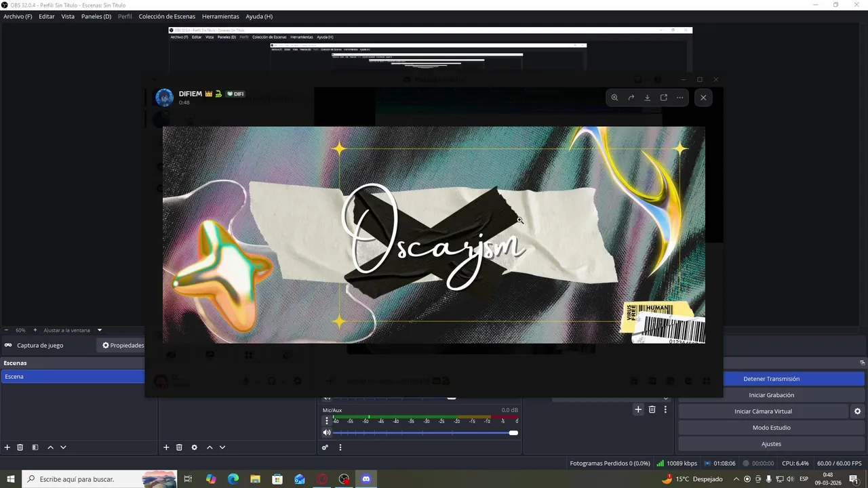
Task: Click the DIFIEM username
Action: pos(191,94)
